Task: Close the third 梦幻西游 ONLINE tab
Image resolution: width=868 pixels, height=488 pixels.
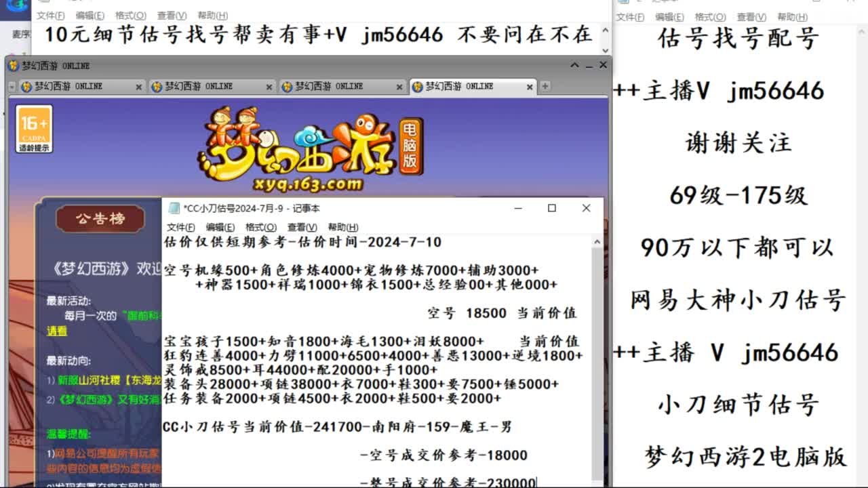Action: [x=399, y=87]
